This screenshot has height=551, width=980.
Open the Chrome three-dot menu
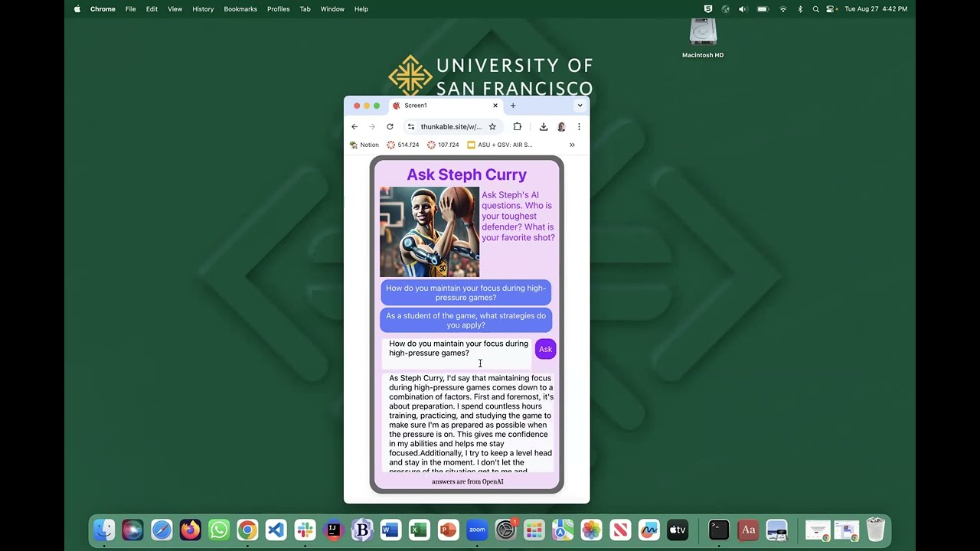pyautogui.click(x=579, y=127)
